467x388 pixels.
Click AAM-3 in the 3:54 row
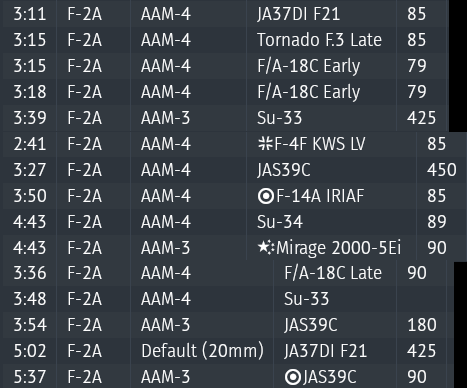pyautogui.click(x=165, y=325)
